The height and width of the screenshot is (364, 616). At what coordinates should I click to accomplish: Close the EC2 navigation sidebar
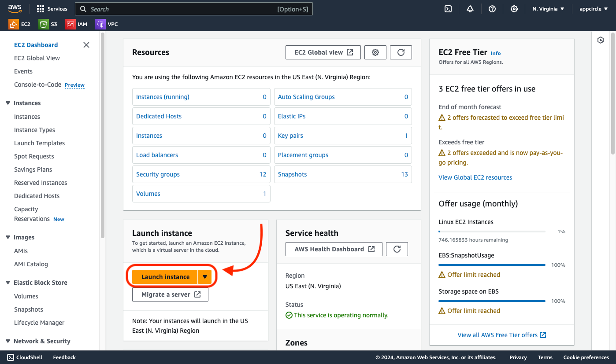point(86,45)
